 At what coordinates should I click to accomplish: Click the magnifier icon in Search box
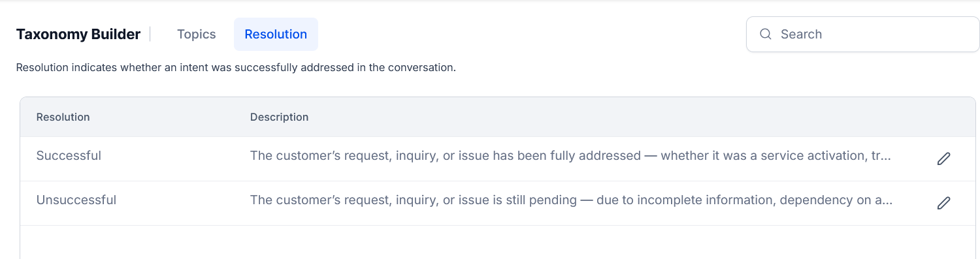click(766, 34)
